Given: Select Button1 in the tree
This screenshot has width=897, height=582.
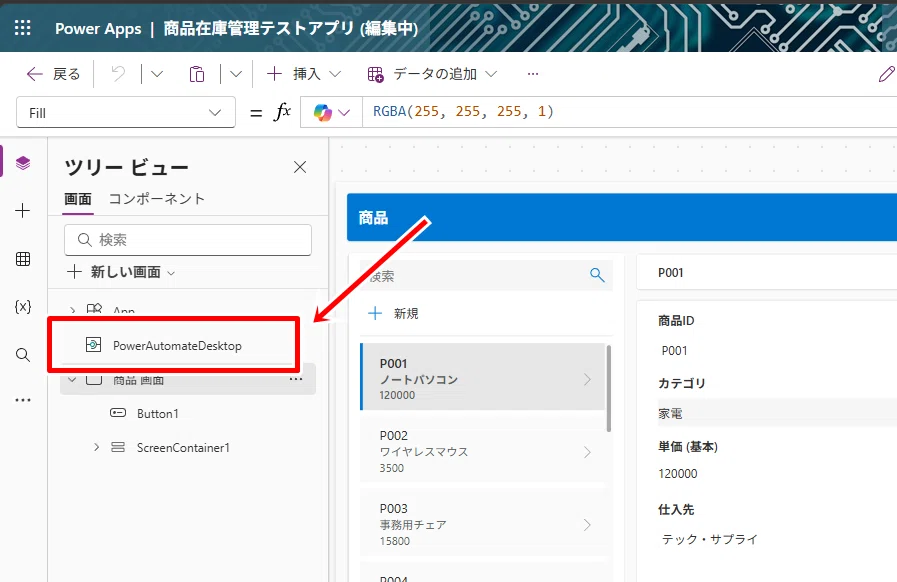Looking at the screenshot, I should (x=157, y=414).
